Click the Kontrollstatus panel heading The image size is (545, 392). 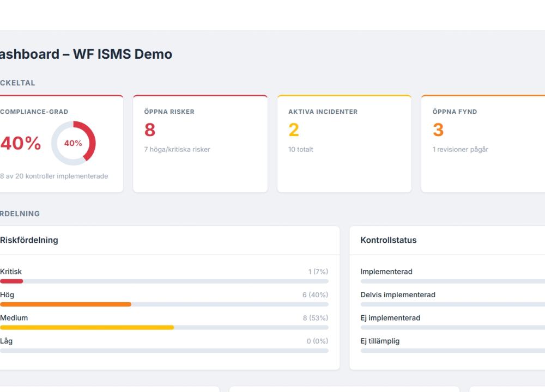388,240
